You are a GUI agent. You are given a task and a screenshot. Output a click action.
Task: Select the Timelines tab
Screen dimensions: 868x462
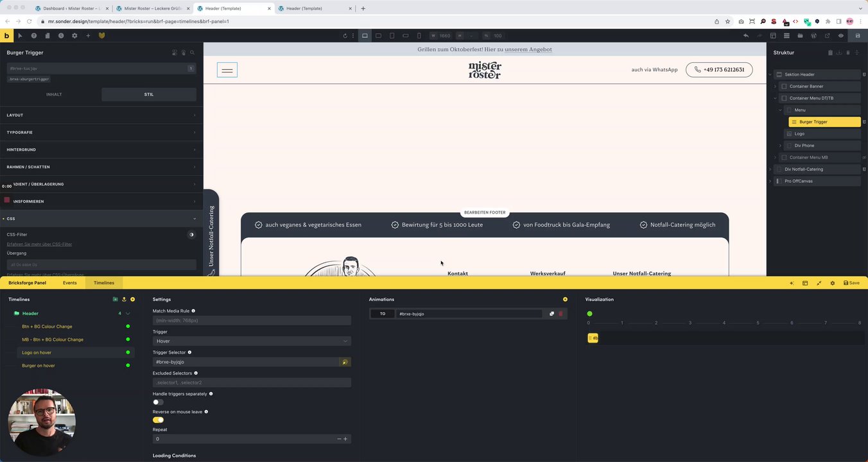coord(104,283)
